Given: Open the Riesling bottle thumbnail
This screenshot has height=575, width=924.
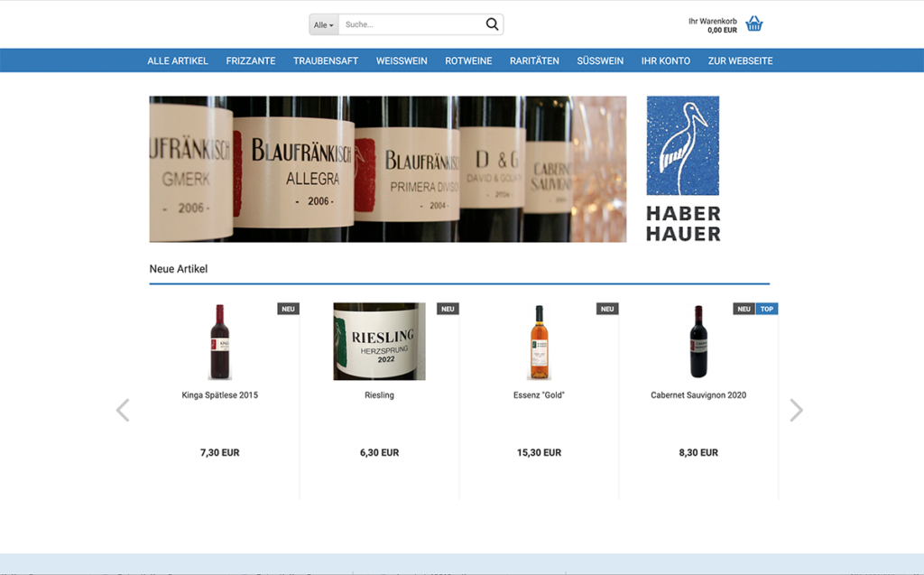Looking at the screenshot, I should [x=379, y=340].
